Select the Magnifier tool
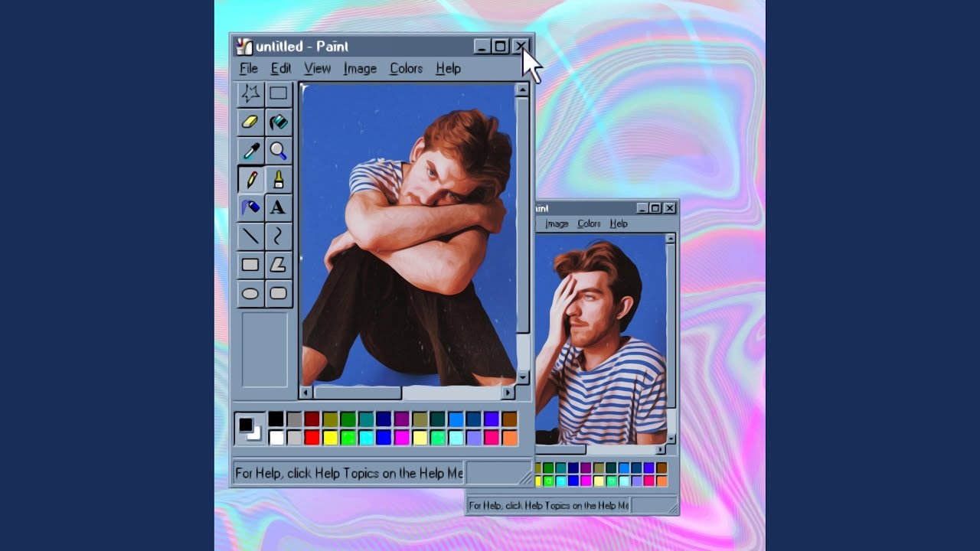 278,151
